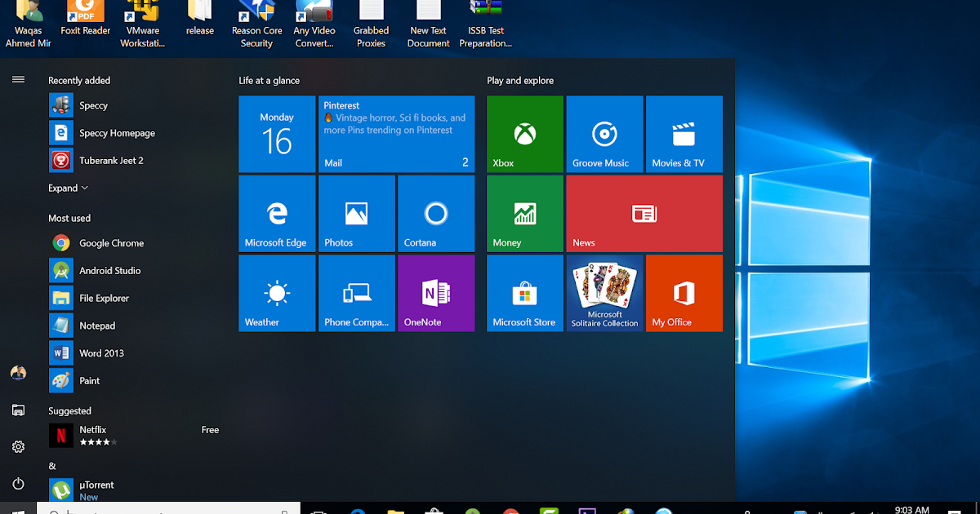Open Phone Companion tile
The height and width of the screenshot is (514, 980).
tap(356, 293)
